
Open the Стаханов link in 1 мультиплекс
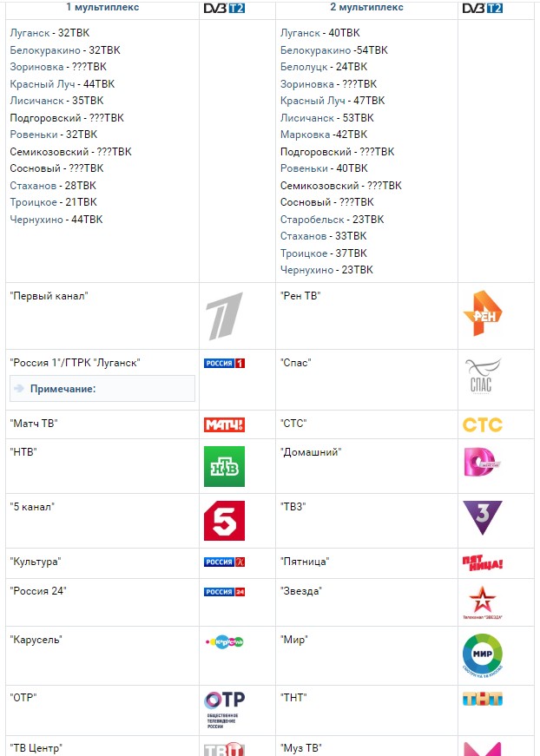(33, 186)
